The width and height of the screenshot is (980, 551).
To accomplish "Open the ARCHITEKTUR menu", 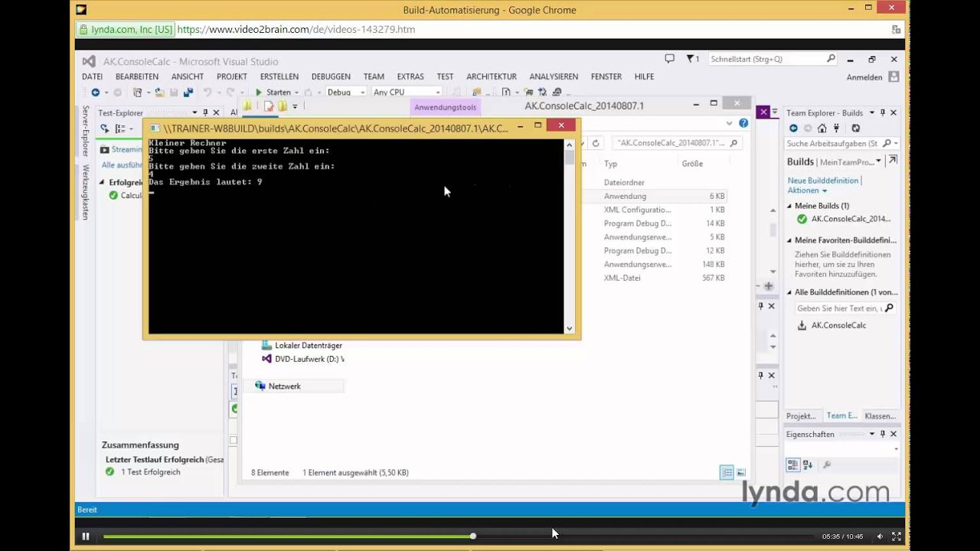I will pyautogui.click(x=492, y=77).
